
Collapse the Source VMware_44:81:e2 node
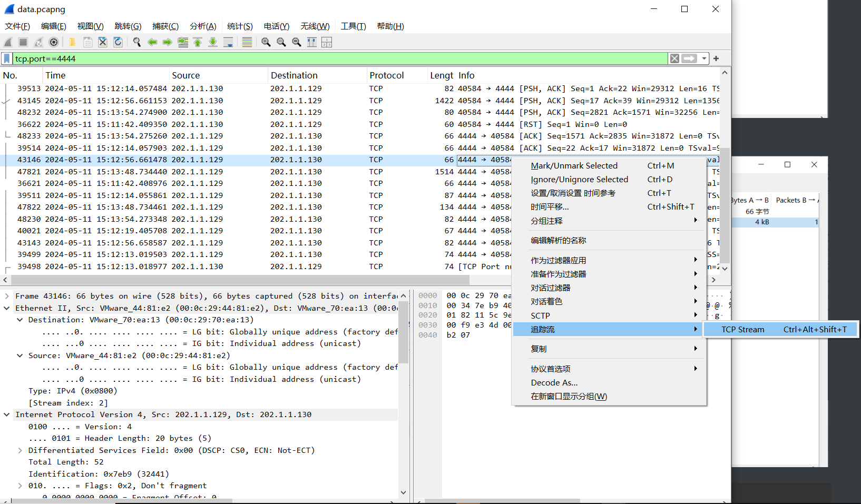[19, 355]
